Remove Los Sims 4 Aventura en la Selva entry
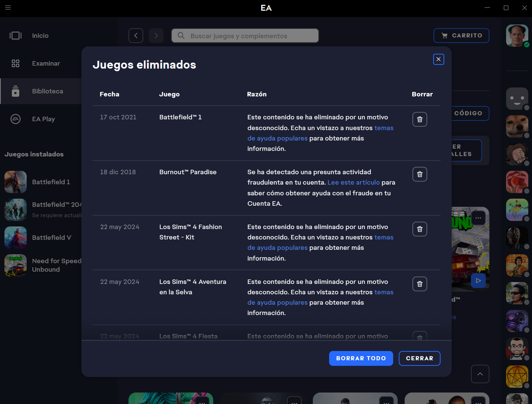The height and width of the screenshot is (404, 532). pyautogui.click(x=419, y=284)
